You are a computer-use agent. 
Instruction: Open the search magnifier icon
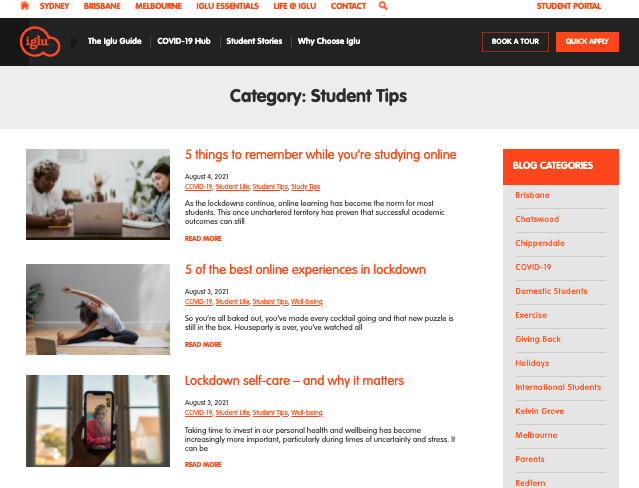tap(383, 6)
